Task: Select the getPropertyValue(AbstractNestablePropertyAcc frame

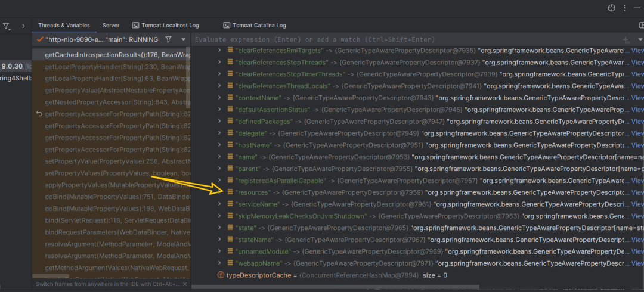Action: tap(112, 90)
